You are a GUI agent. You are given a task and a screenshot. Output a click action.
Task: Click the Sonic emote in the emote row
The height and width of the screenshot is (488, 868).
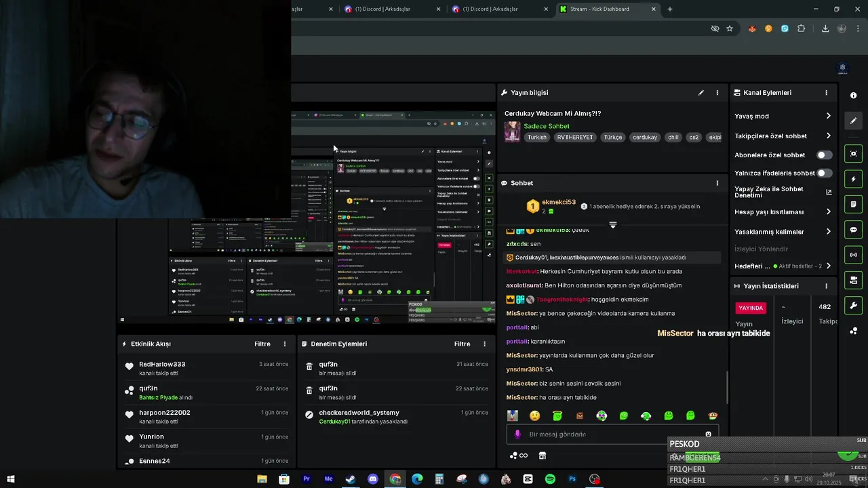click(x=512, y=415)
